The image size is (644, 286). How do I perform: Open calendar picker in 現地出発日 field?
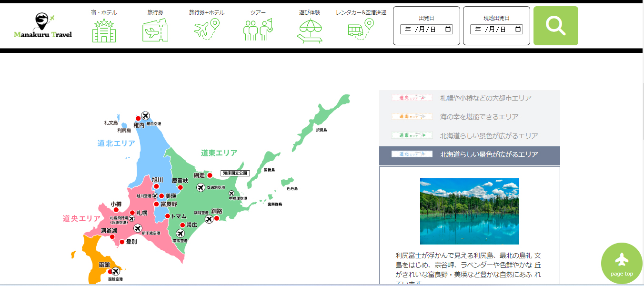(517, 30)
